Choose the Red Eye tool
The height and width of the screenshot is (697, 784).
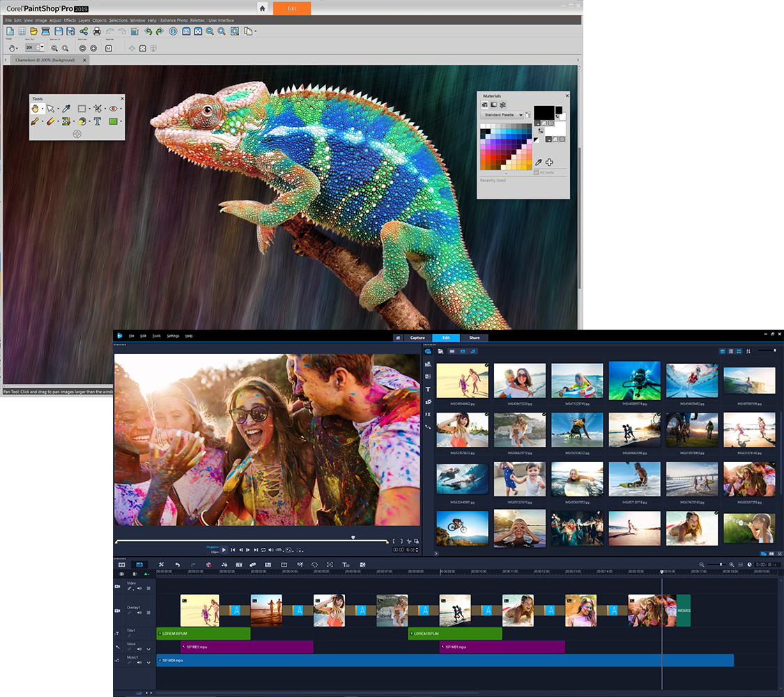tap(114, 109)
